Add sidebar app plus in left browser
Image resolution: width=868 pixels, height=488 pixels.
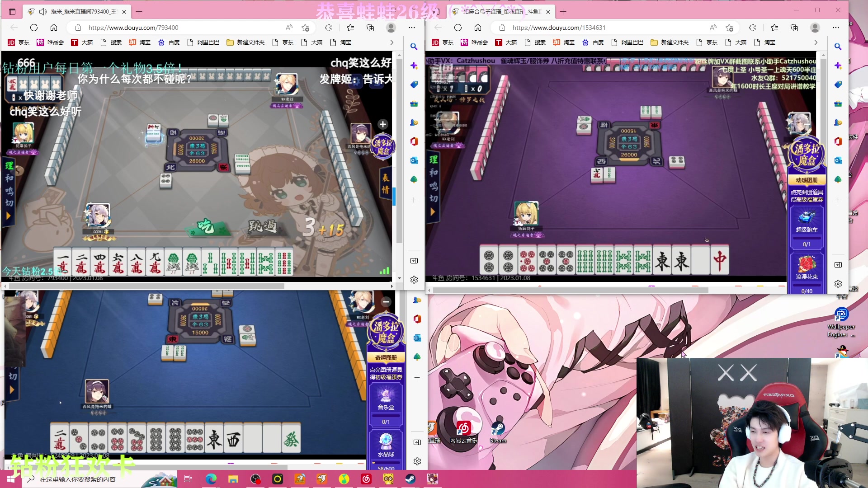[414, 200]
